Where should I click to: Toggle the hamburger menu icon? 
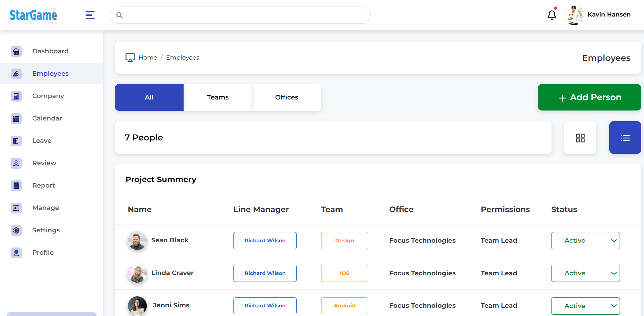[90, 15]
